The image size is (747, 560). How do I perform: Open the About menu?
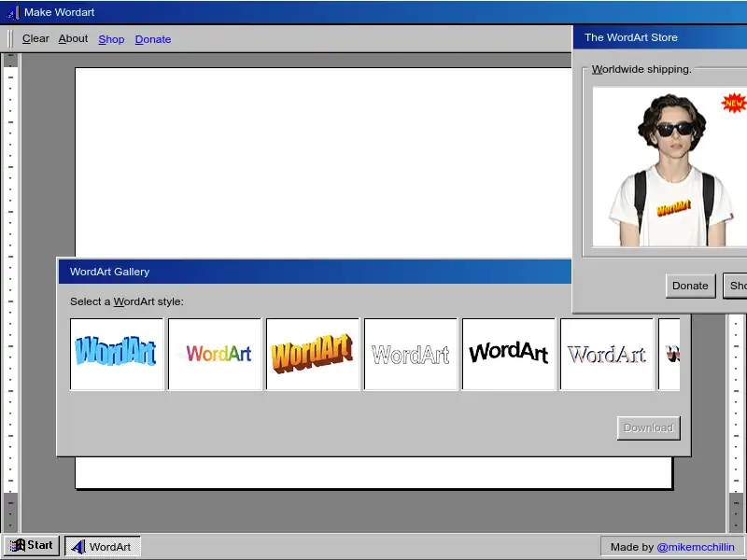73,38
